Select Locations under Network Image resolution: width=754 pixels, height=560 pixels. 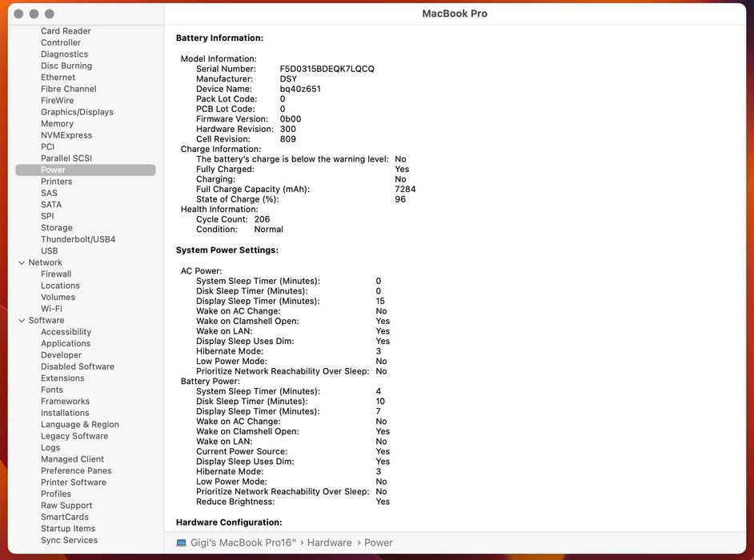tap(60, 285)
